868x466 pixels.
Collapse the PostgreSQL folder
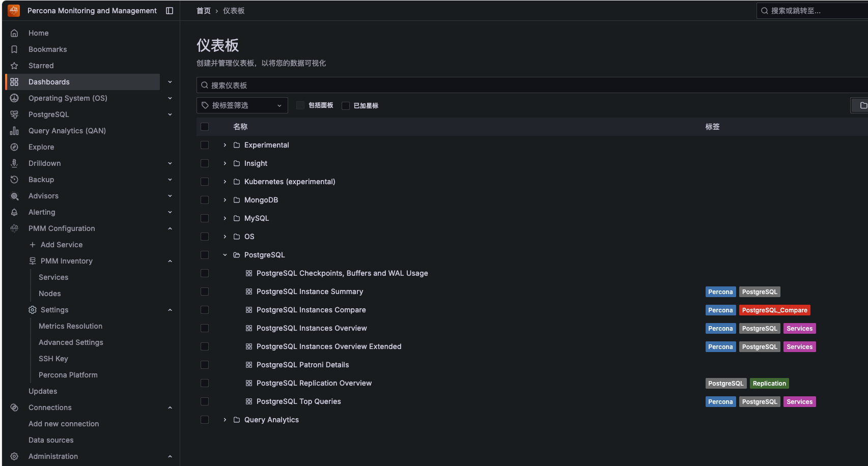click(225, 255)
